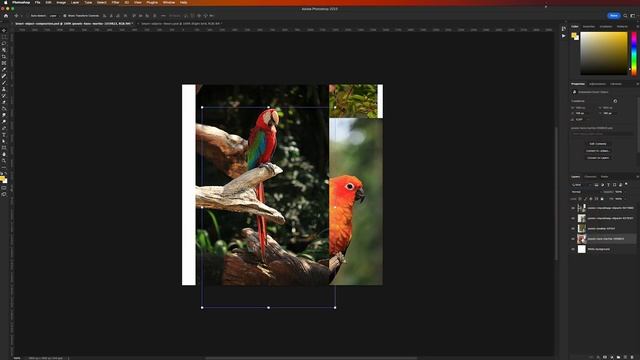The height and width of the screenshot is (360, 640).
Task: Switch to second document tab
Action: click(180, 24)
